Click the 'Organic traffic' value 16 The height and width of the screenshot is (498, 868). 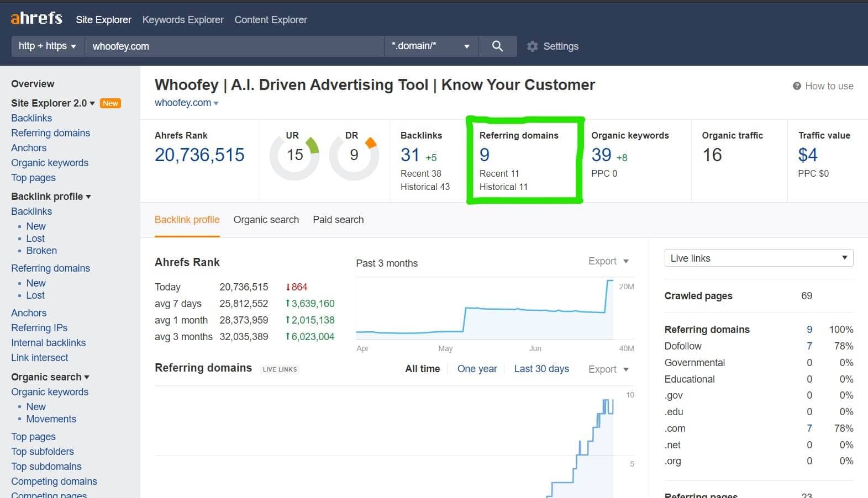712,155
